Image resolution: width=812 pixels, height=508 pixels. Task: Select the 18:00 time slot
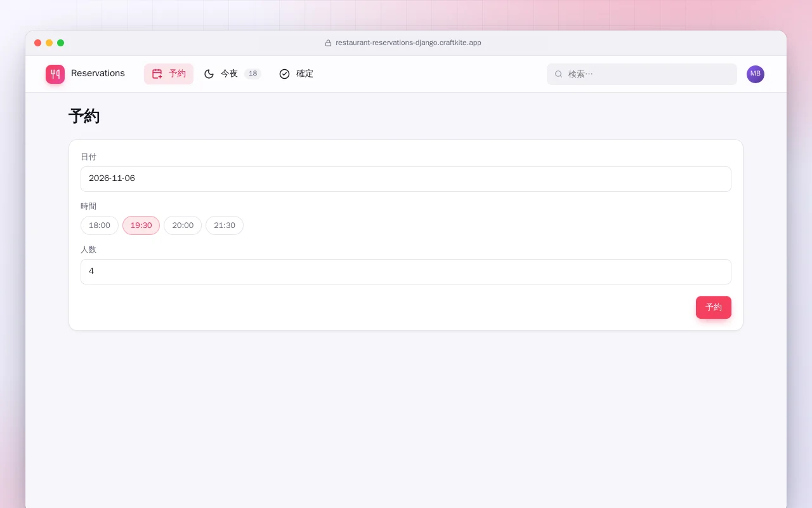tap(100, 225)
